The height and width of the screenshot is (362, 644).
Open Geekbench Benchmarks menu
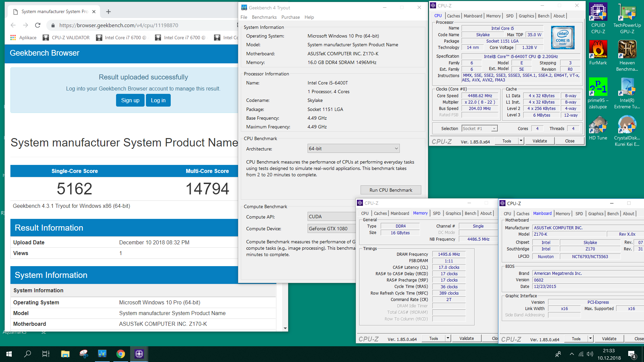pos(264,17)
